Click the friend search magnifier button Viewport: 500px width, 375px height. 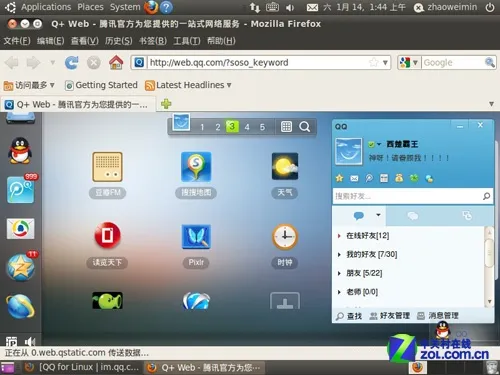click(487, 196)
